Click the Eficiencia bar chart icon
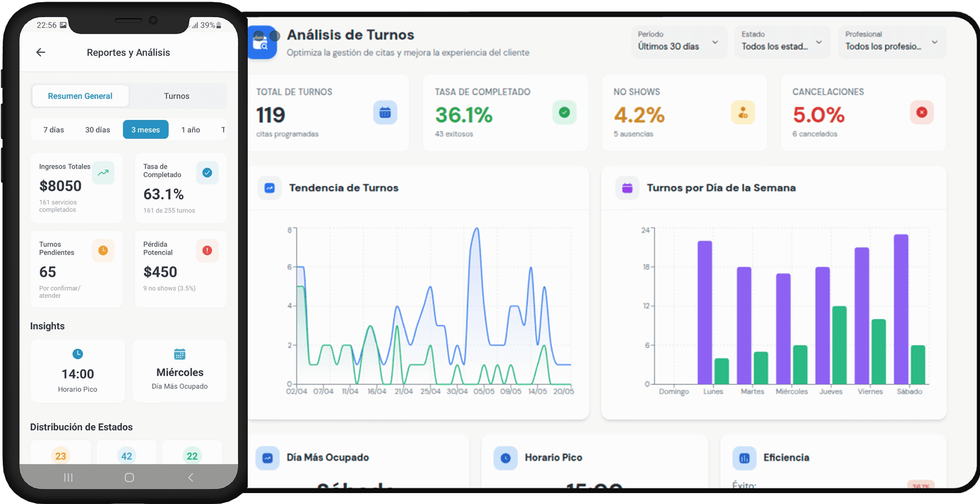The image size is (980, 504). 744,458
